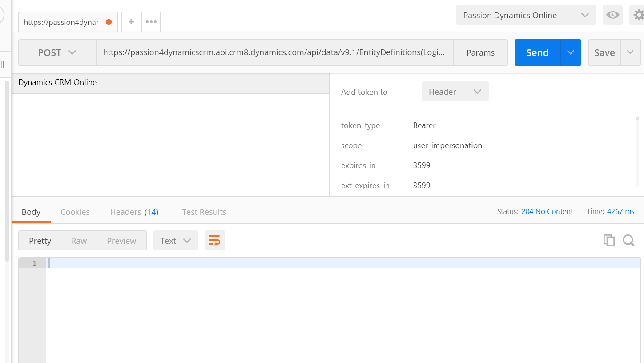Screen dimensions: 644x363
Task: Open the Passion Dynamics Online environment dropdown
Action: tap(526, 15)
